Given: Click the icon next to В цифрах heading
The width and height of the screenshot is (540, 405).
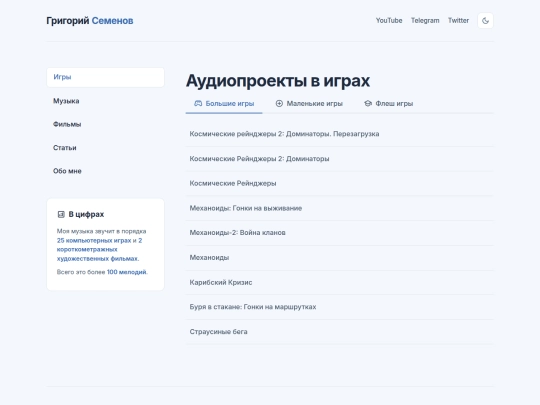Looking at the screenshot, I should 61,214.
